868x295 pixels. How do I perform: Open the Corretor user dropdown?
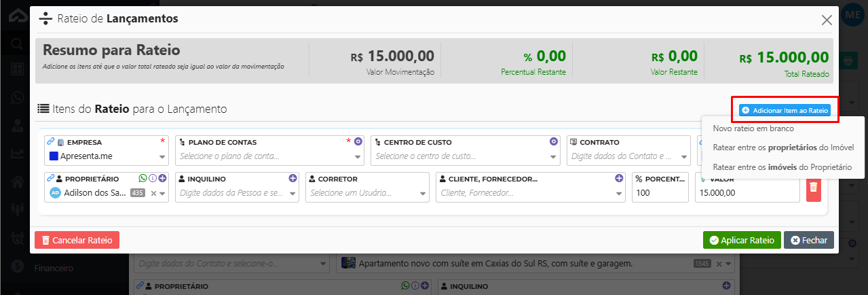[423, 193]
